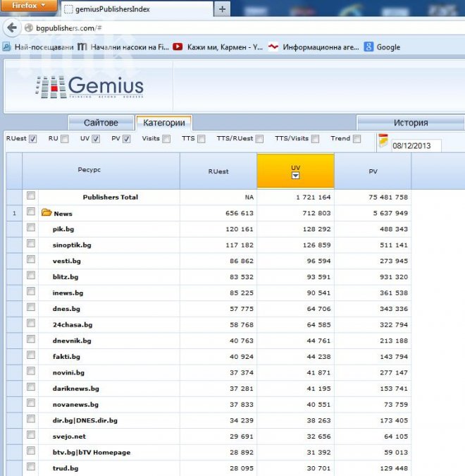Open the История tab
The width and height of the screenshot is (465, 476).
[x=410, y=123]
